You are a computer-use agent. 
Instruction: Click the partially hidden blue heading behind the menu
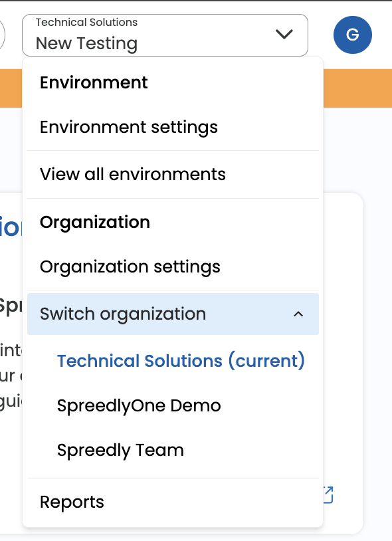[x=11, y=228]
